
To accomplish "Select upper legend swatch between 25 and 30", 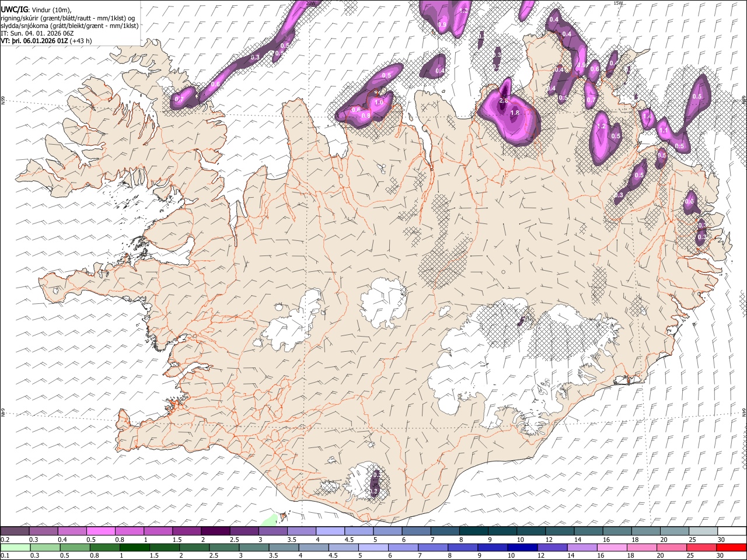I will pos(703,531).
